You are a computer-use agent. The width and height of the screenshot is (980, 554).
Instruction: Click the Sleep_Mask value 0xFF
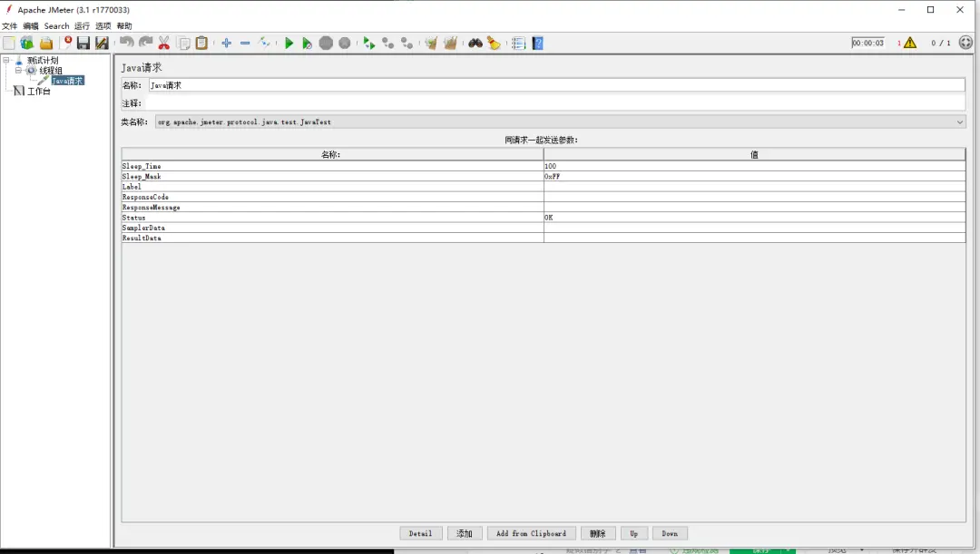[754, 177]
